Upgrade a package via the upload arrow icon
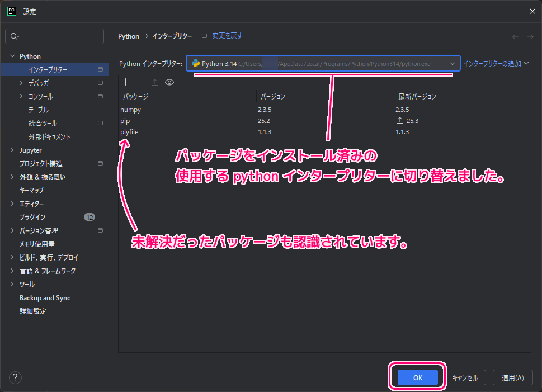Viewport: 542px width, 392px height. (154, 82)
